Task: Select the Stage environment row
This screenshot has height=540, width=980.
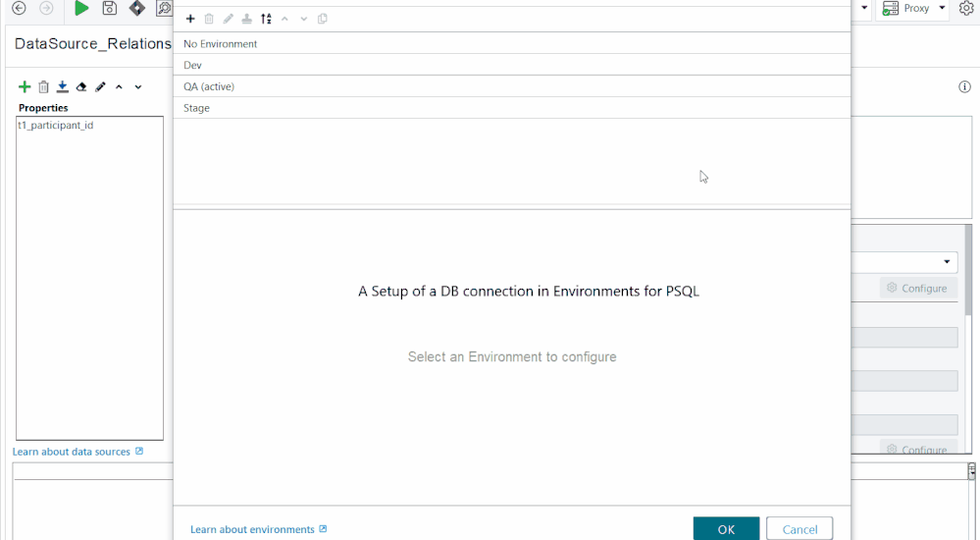Action: click(512, 108)
